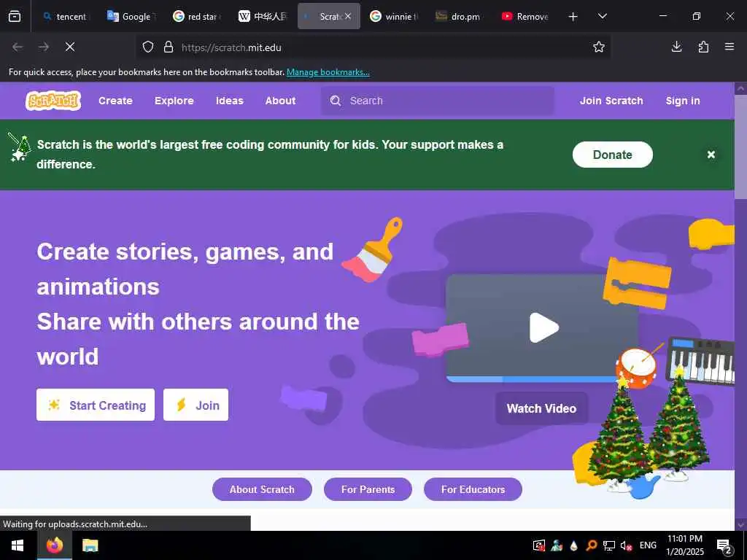Screen dimensions: 747x560
Task: Open the extensions puzzle-piece icon
Action: pyautogui.click(x=703, y=47)
